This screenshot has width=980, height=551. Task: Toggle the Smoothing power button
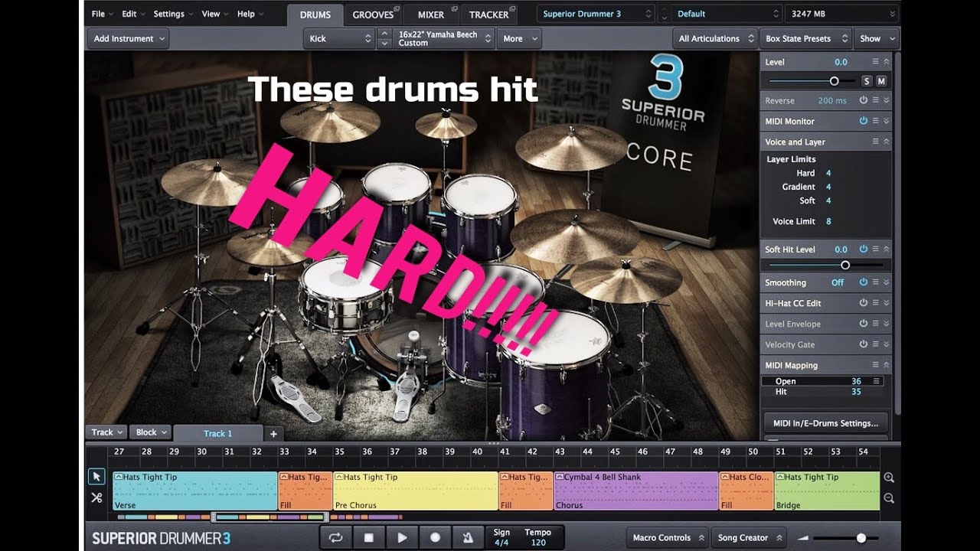click(864, 282)
